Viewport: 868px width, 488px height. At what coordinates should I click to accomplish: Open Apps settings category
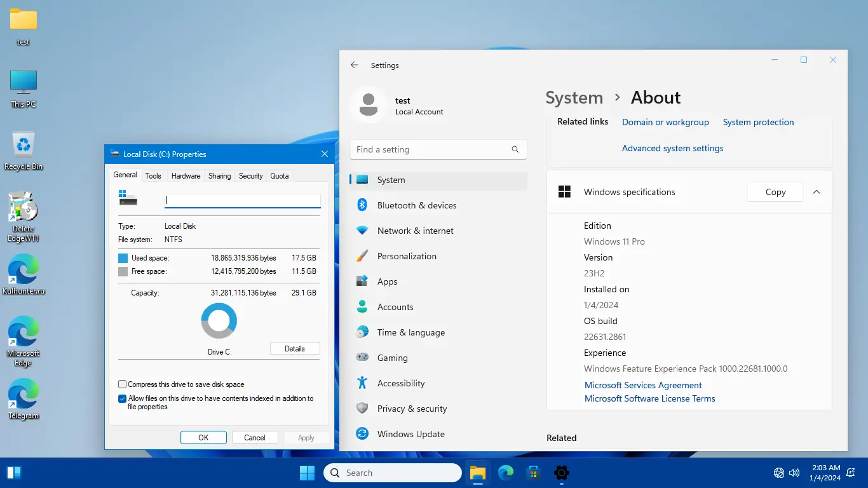438,281
